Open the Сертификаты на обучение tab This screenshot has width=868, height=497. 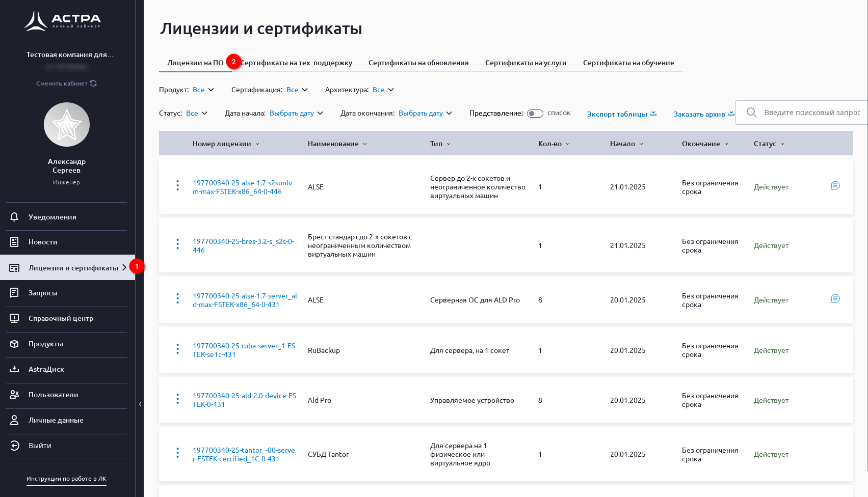tap(628, 63)
